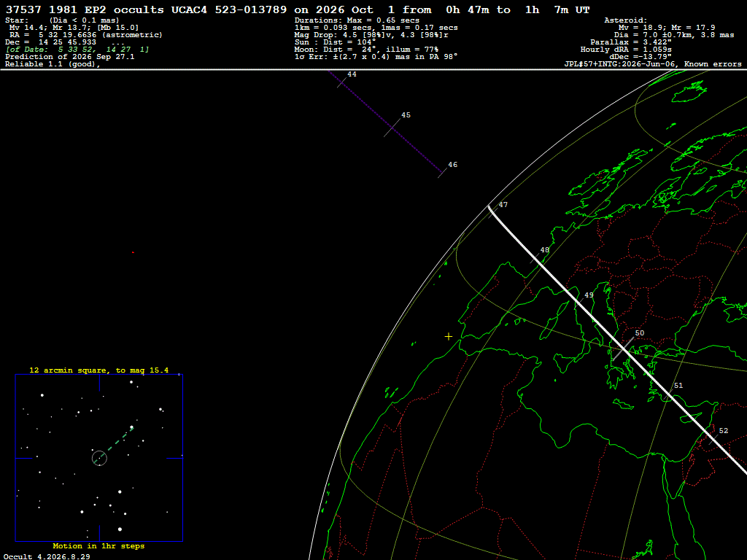Click the small red dot on black background

tap(133, 252)
